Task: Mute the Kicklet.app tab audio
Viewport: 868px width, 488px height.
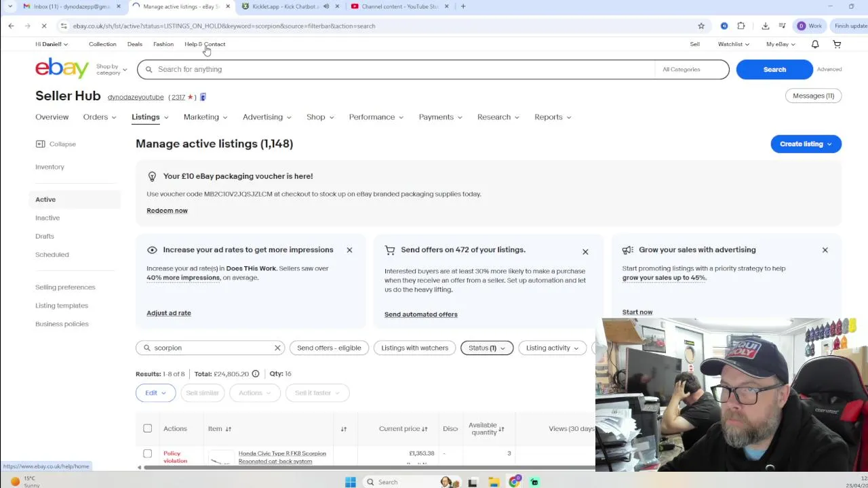Action: pos(326,6)
